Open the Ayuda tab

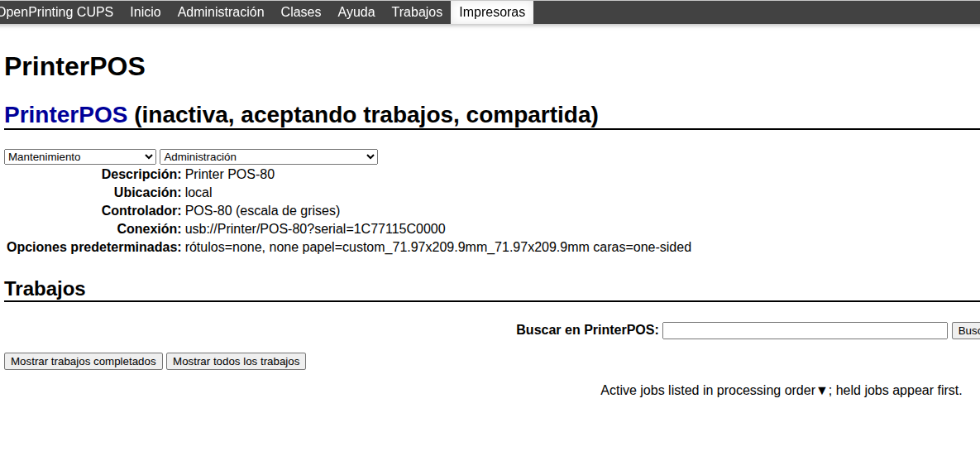pyautogui.click(x=356, y=12)
